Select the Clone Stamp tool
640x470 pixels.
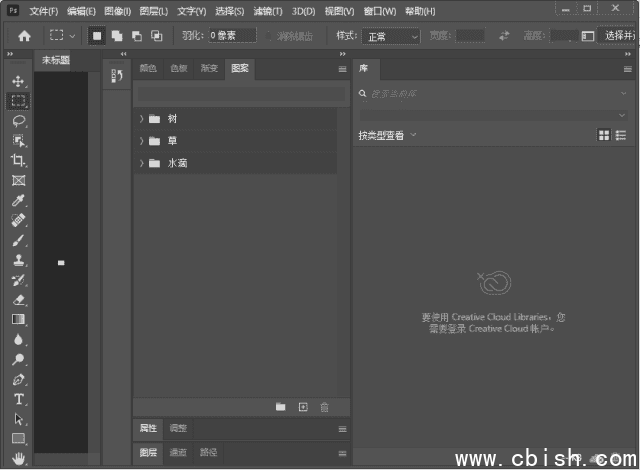tap(18, 260)
